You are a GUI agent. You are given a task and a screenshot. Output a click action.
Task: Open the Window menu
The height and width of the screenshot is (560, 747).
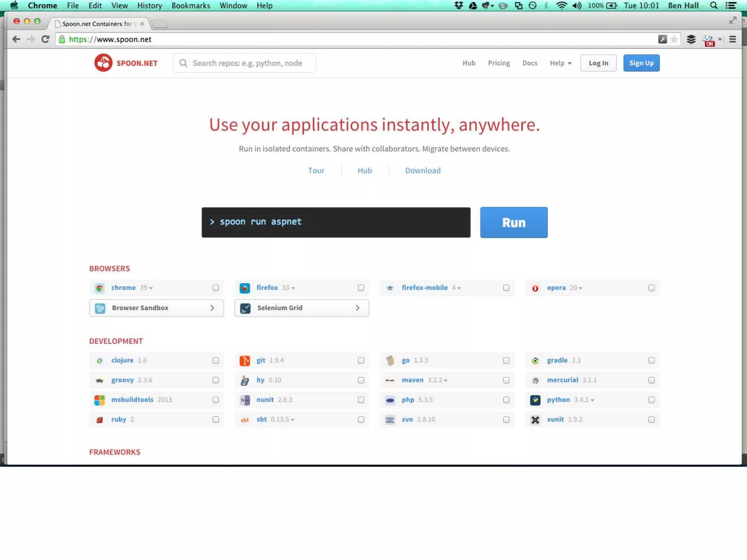(233, 5)
